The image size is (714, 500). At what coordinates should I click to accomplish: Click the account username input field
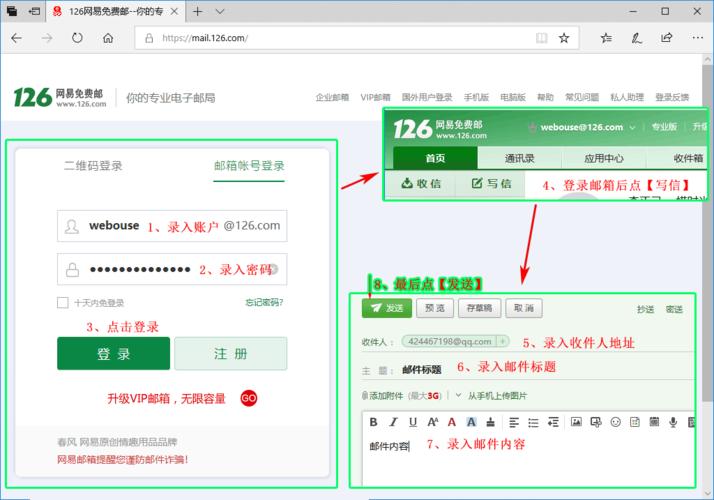click(172, 226)
